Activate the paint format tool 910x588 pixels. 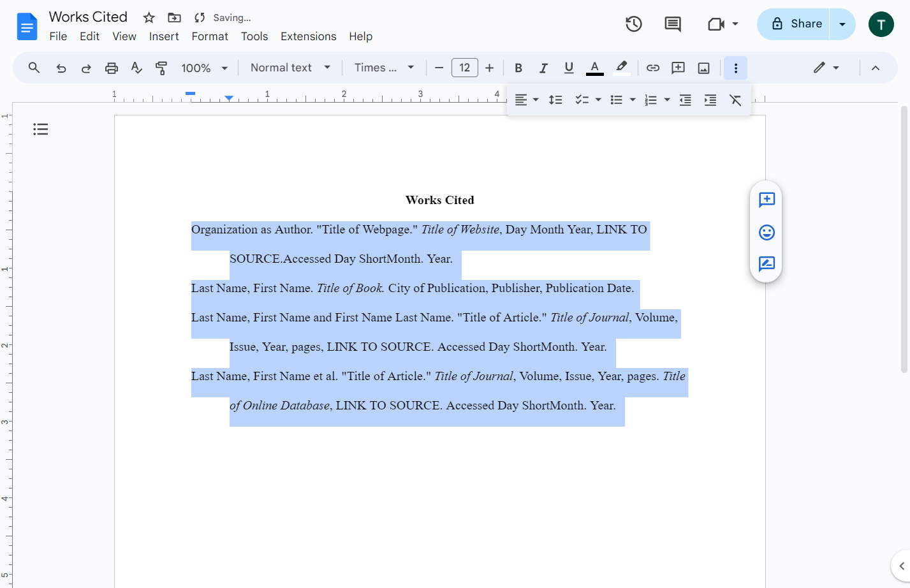coord(161,68)
